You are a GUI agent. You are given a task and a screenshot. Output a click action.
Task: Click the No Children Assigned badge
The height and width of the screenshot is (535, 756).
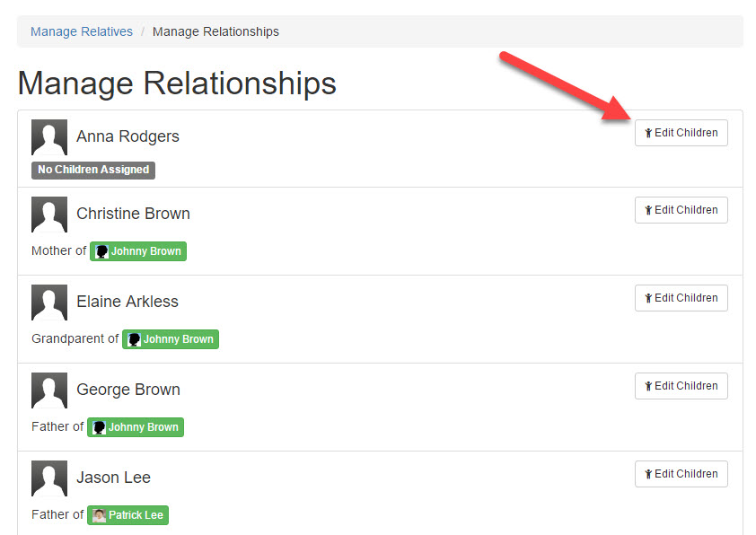[93, 171]
